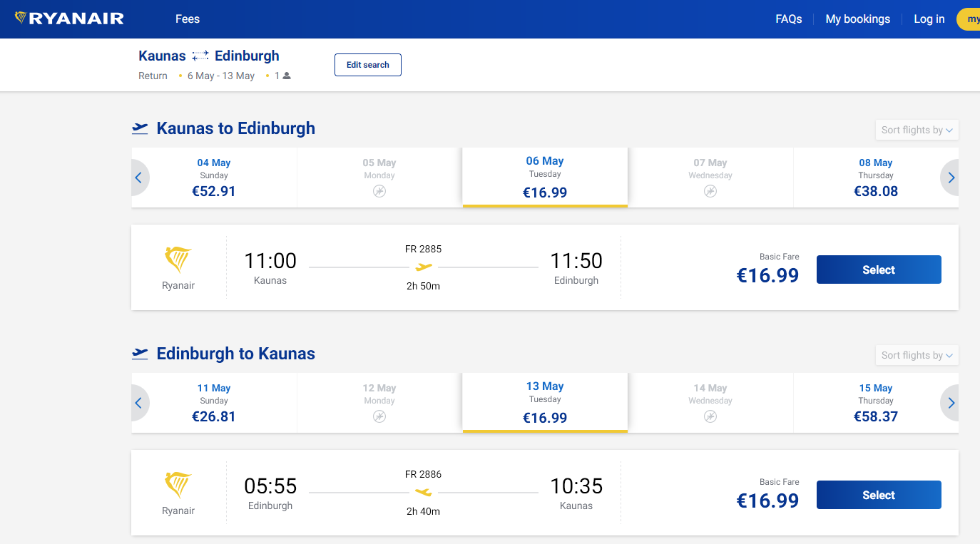The height and width of the screenshot is (544, 980).
Task: Click the Log in link
Action: point(929,19)
